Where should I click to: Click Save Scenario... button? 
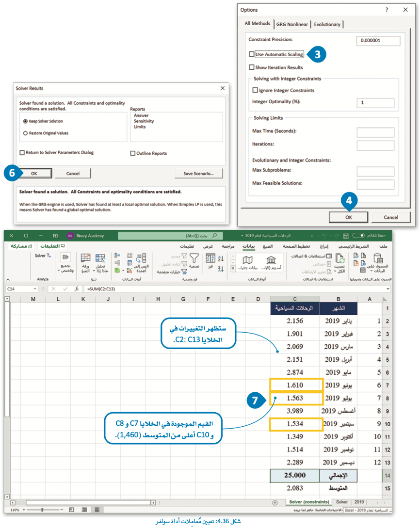[199, 174]
